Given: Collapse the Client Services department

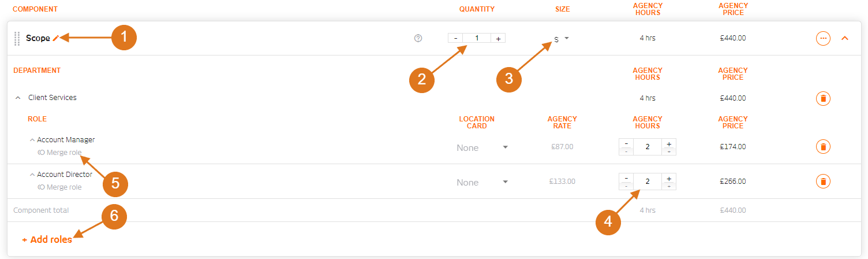Looking at the screenshot, I should 18,98.
